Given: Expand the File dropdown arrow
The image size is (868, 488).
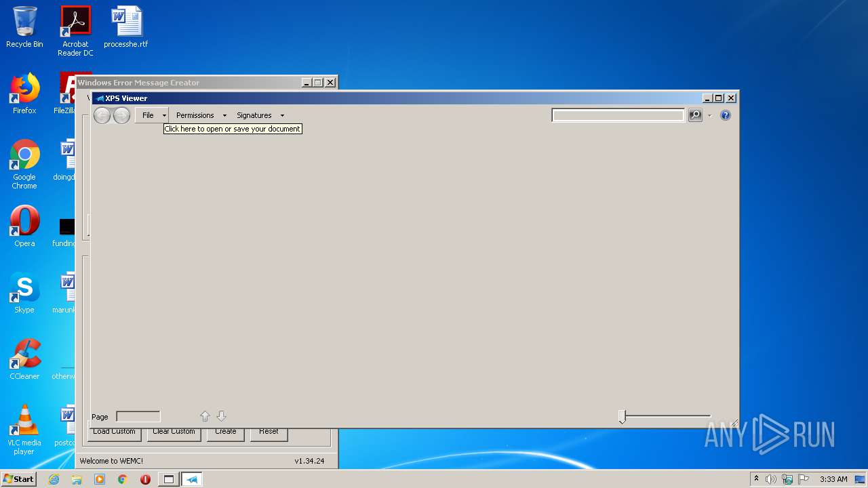Looking at the screenshot, I should click(x=164, y=115).
